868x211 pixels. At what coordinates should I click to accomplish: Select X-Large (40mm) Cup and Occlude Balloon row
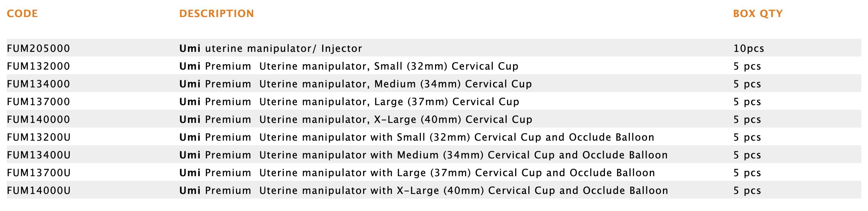pos(424,190)
